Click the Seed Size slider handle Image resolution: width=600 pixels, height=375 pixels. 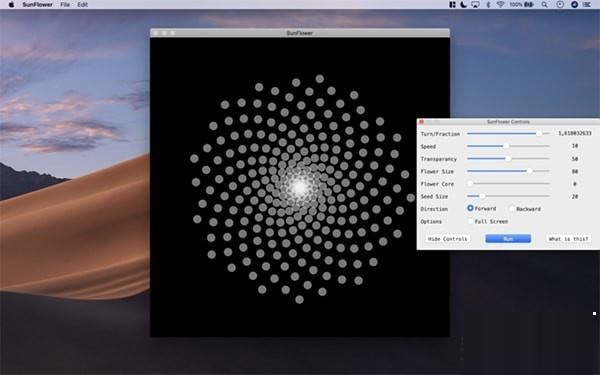click(x=482, y=196)
